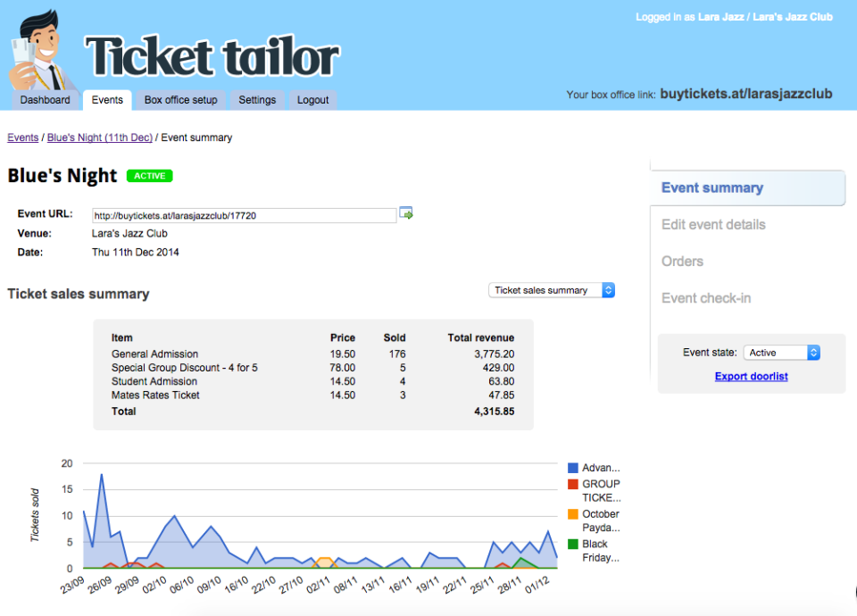The height and width of the screenshot is (616, 857).
Task: Click the green Black Friday... legend swatch
Action: point(573,544)
